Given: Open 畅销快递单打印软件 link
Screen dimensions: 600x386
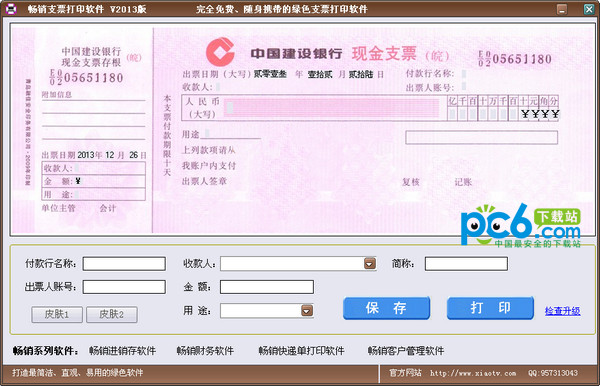Looking at the screenshot, I should pyautogui.click(x=302, y=351).
